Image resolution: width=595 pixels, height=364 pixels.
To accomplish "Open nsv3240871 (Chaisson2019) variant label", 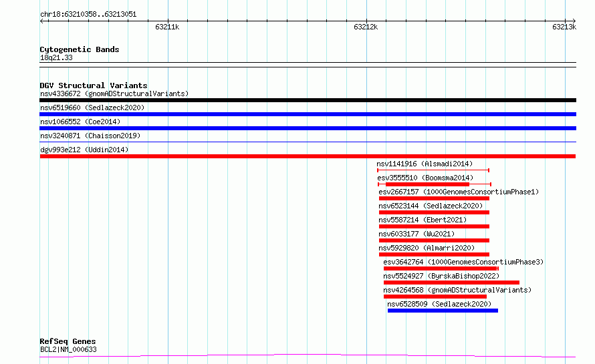I will click(90, 136).
